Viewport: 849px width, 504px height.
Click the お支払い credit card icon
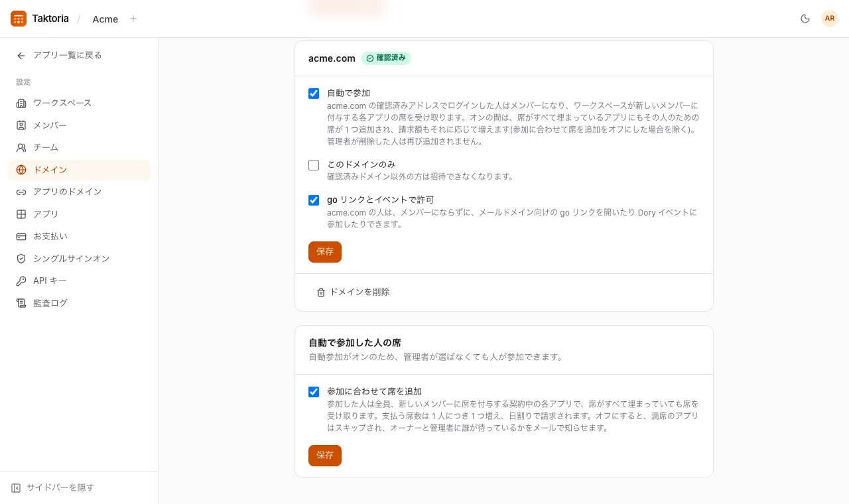(21, 237)
